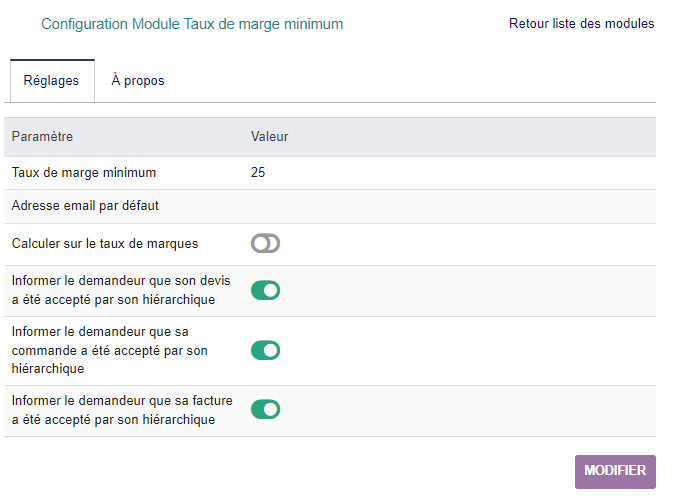The width and height of the screenshot is (688, 504).
Task: Follow the Retour liste des modules link
Action: tap(581, 23)
